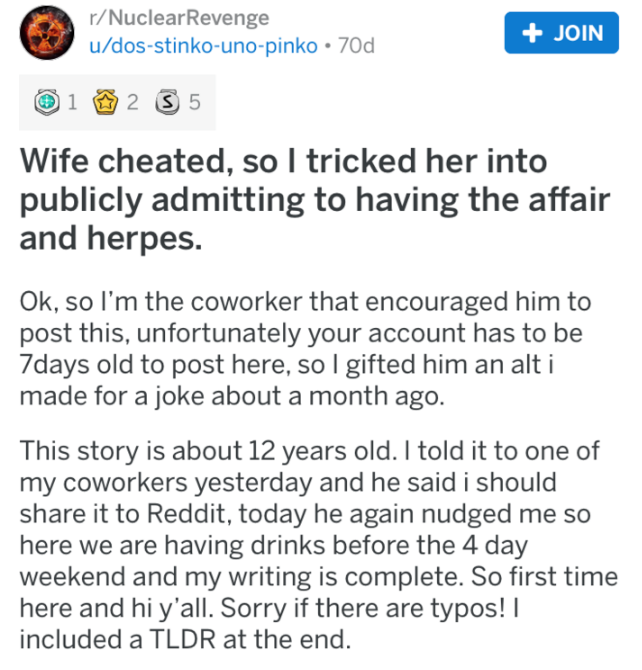Open the NuclearRevenge subreddit avatar
Viewport: 642px width, 670px height.
44,33
